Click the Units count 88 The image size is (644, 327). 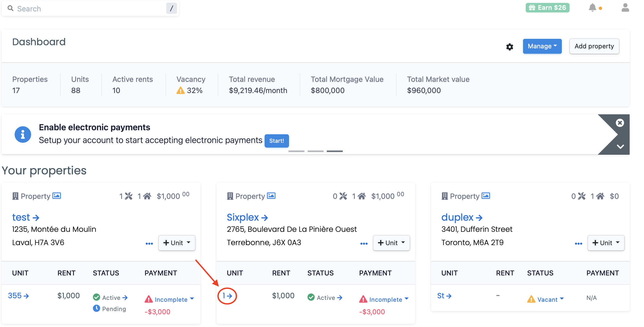coord(76,90)
